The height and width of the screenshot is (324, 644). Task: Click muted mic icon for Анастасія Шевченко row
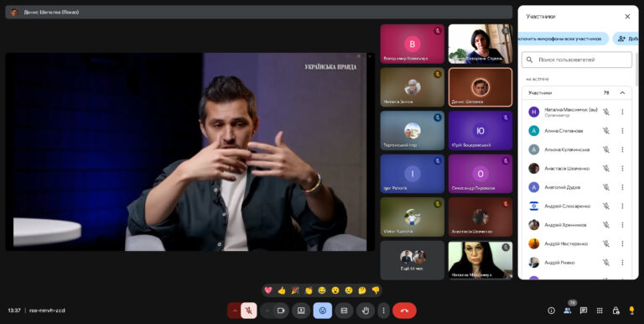(x=605, y=168)
